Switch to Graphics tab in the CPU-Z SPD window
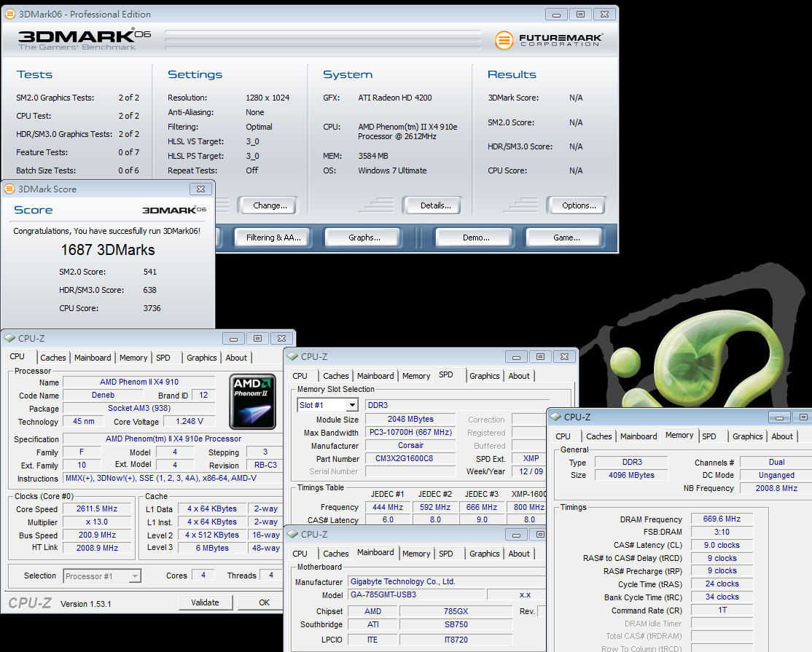Viewport: 812px width, 652px height. pyautogui.click(x=485, y=376)
